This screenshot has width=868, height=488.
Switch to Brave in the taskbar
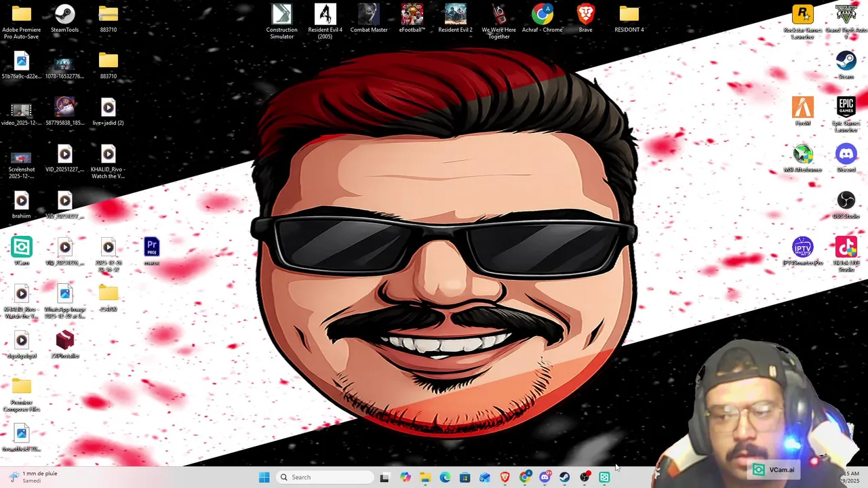505,477
